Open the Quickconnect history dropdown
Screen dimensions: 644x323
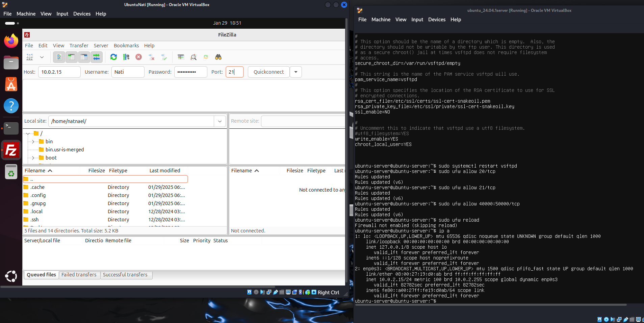(296, 72)
